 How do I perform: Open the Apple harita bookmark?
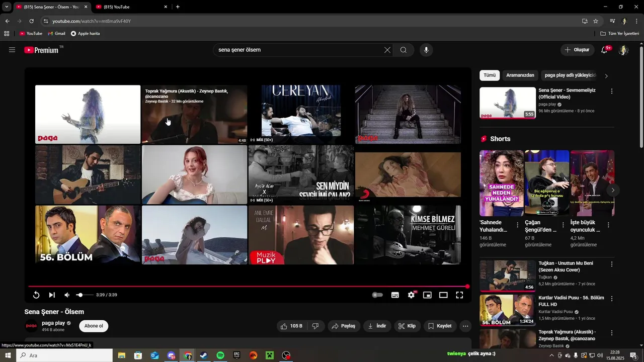pyautogui.click(x=86, y=34)
